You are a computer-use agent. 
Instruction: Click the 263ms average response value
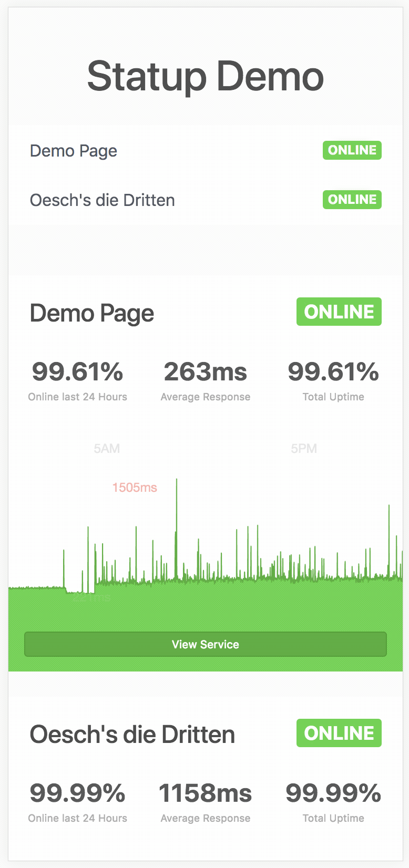tap(206, 372)
